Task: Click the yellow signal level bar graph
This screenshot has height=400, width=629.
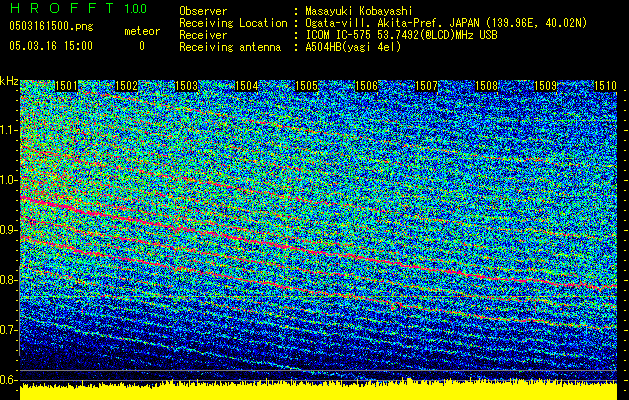Action: tap(318, 390)
